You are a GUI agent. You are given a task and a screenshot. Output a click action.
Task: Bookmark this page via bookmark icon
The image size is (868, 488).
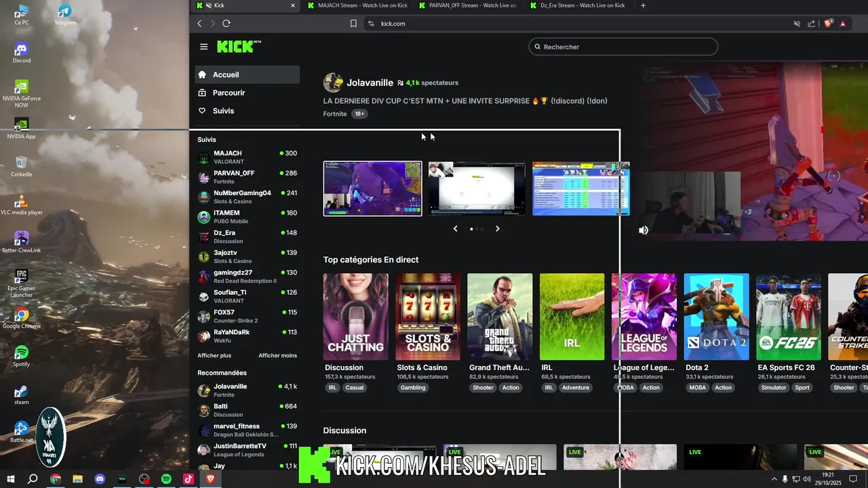353,24
